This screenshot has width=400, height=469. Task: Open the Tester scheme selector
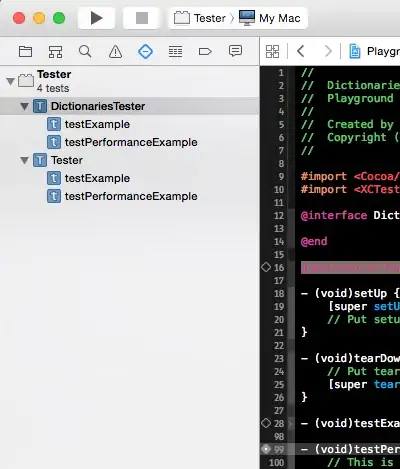click(x=200, y=18)
